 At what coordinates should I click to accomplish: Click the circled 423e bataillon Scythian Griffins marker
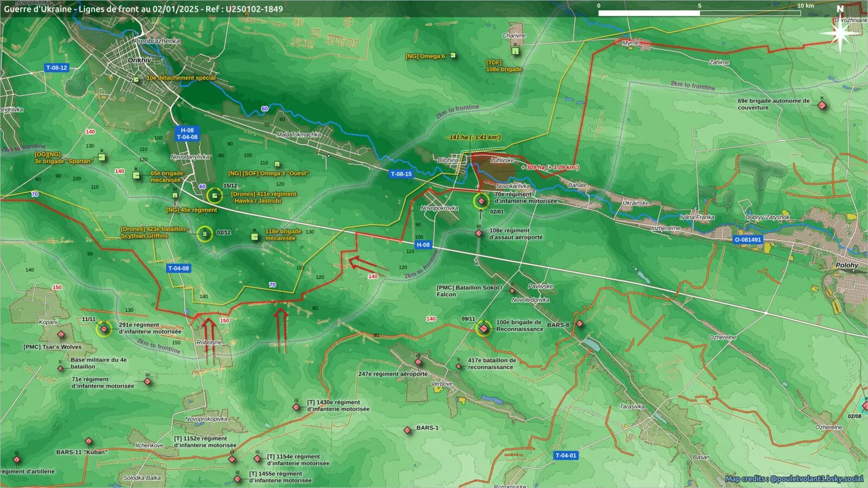(x=205, y=234)
